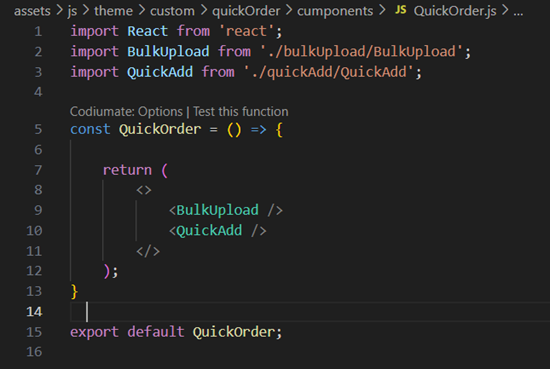Click the 'const' keyword on line 5
Screen dimensions: 550x369
90,129
